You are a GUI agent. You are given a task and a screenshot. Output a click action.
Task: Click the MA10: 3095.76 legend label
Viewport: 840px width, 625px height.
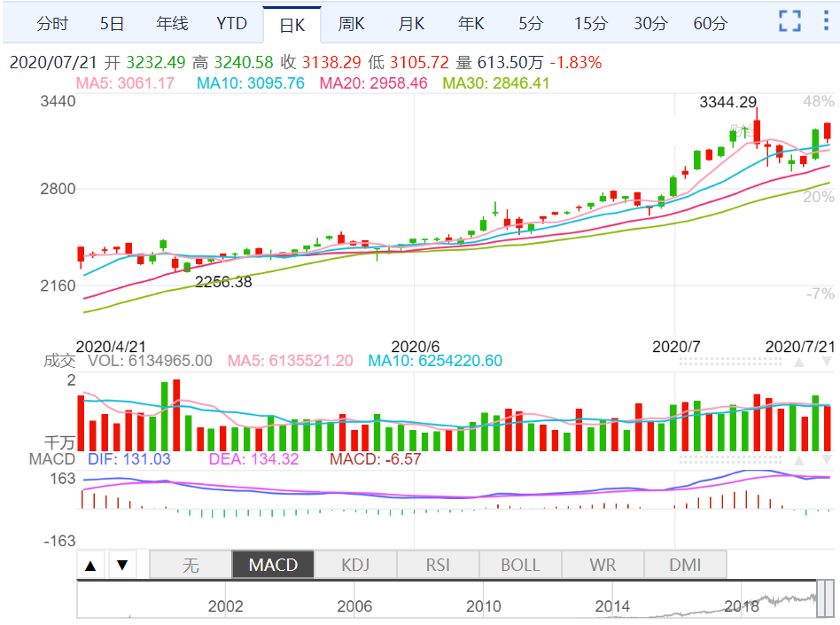point(251,83)
